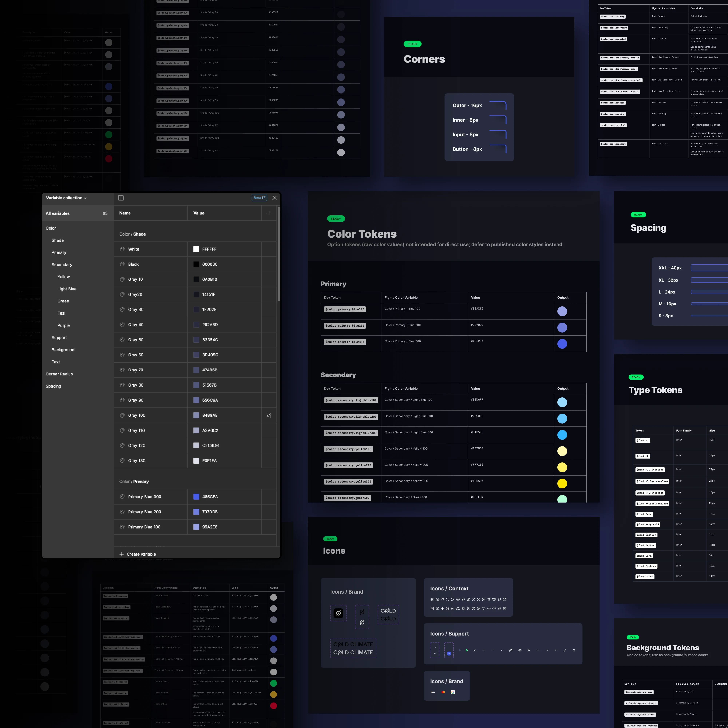Select the black square logo mark in Icons / Brand
The height and width of the screenshot is (728, 728).
[x=338, y=613]
